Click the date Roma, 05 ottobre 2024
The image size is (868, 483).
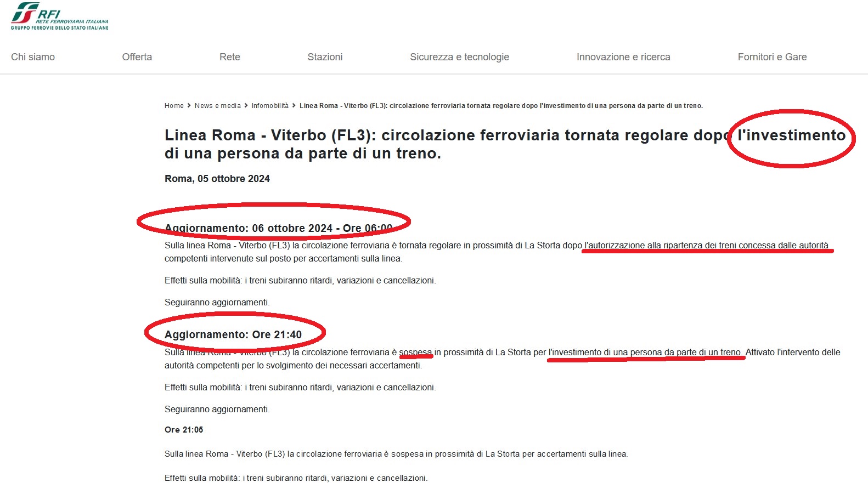point(217,179)
